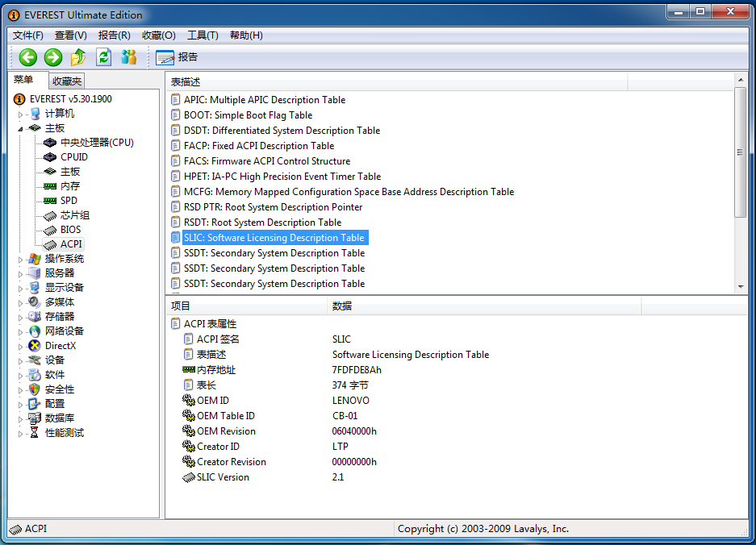Expand the 显示设备 tree node arrow
This screenshot has width=756, height=545.
(x=20, y=289)
